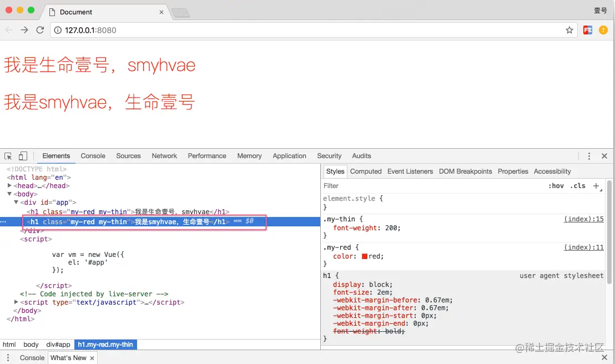This screenshot has height=364, width=615.
Task: Bookmark this page with the star icon
Action: pos(569,30)
